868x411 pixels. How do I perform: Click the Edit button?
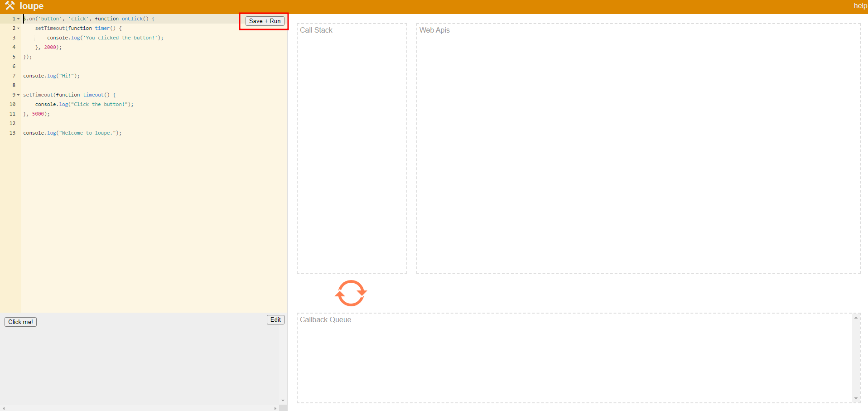tap(275, 319)
